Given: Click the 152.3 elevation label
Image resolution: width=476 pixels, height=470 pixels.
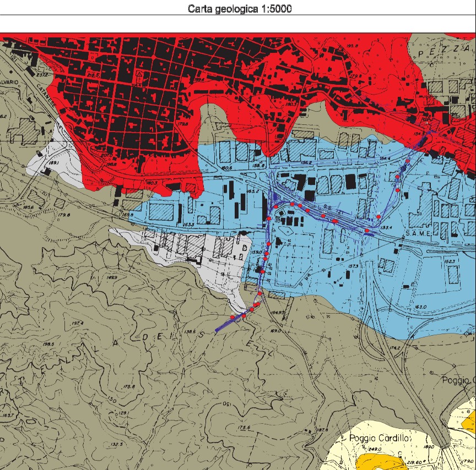Looking at the screenshot, I should point(450,261).
